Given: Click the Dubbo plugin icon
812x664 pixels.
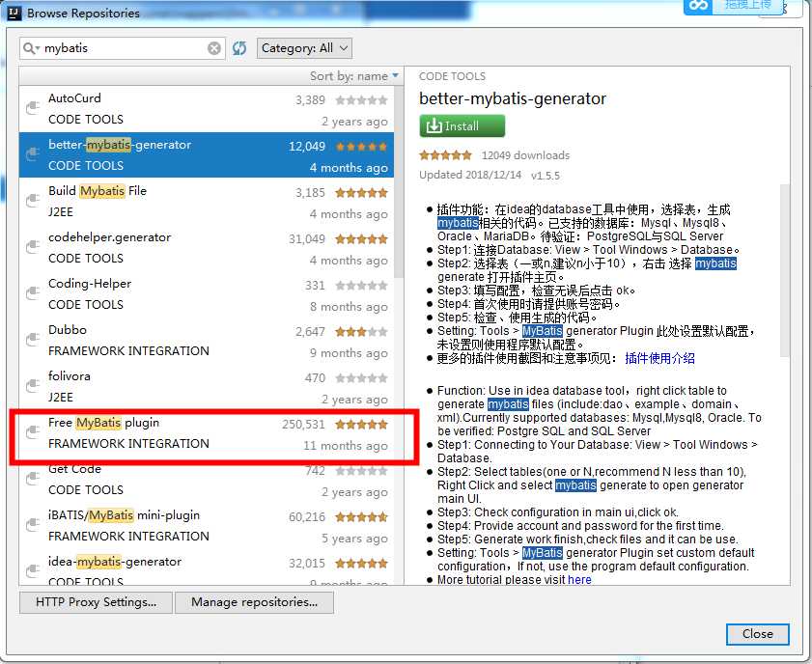Looking at the screenshot, I should click(33, 340).
